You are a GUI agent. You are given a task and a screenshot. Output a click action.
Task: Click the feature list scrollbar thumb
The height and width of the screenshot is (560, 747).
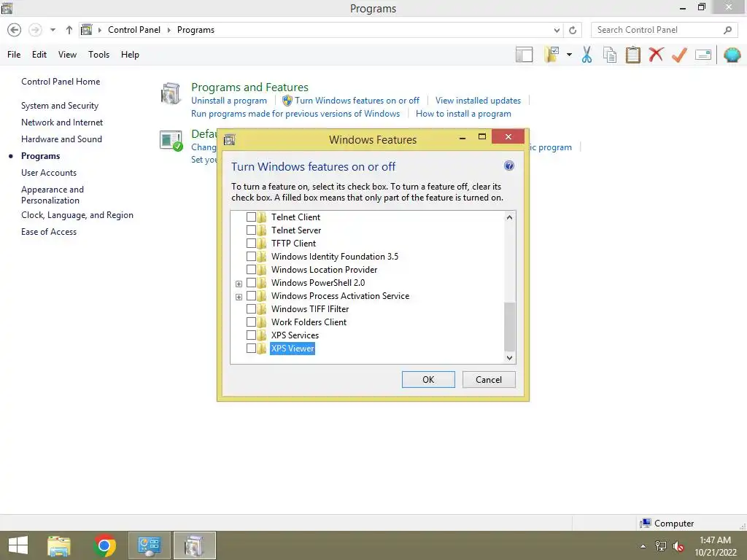click(509, 327)
